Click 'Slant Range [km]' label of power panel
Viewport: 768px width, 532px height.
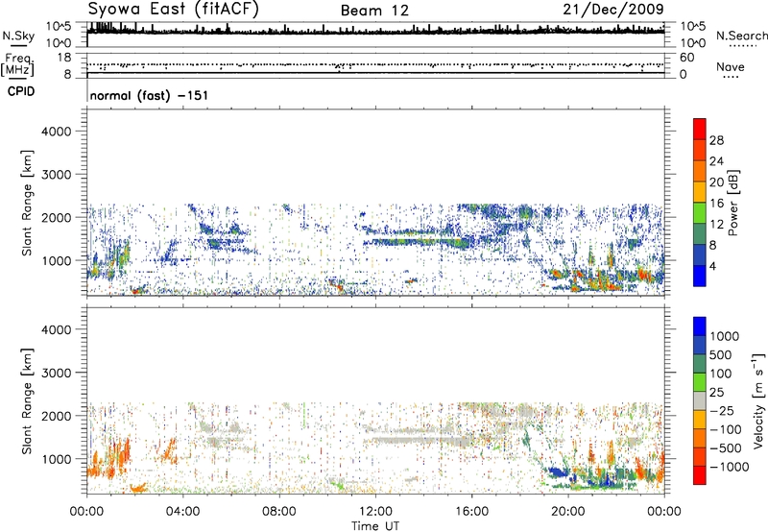[x=27, y=203]
